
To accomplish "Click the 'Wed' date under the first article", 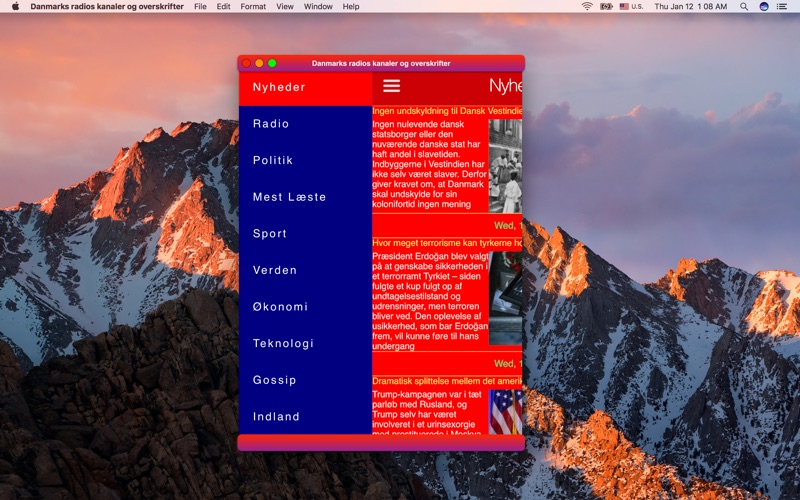I will click(x=508, y=226).
